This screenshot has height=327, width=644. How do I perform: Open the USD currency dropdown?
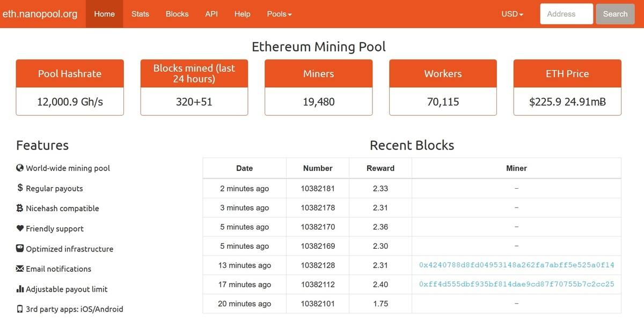point(512,14)
